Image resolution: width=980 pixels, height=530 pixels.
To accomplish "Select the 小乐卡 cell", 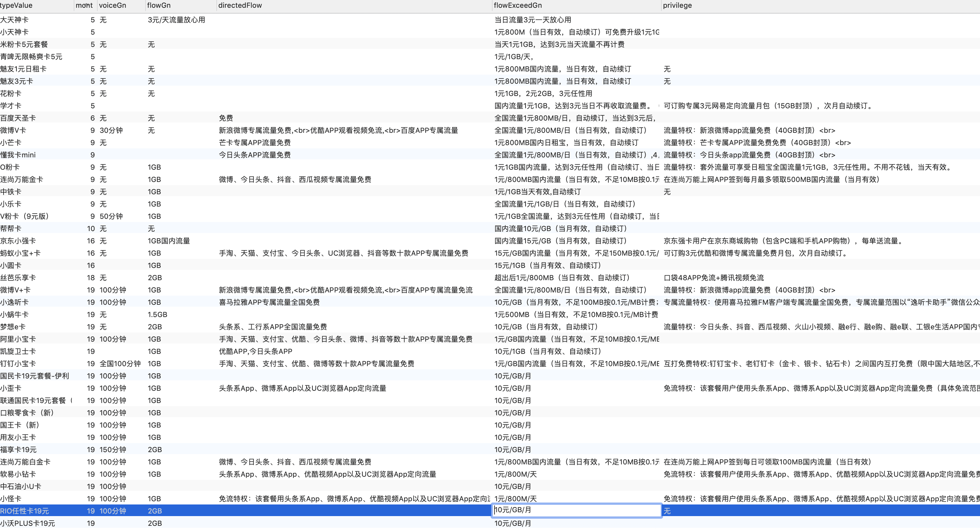I will pyautogui.click(x=11, y=204).
